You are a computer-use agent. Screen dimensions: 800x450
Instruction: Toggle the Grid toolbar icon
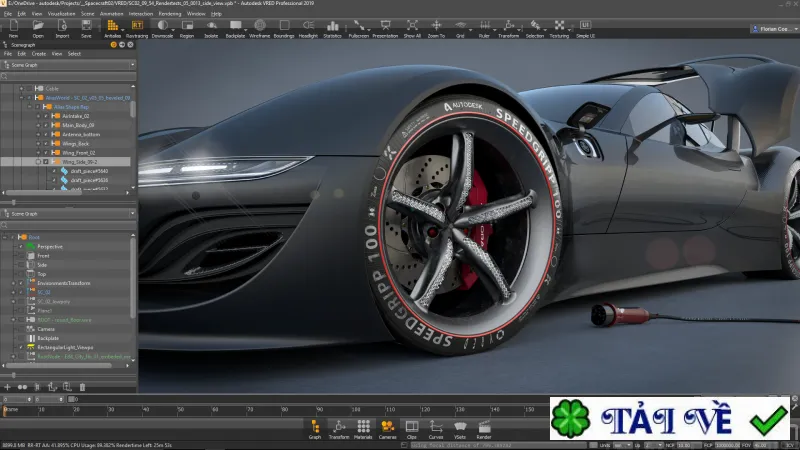point(460,29)
